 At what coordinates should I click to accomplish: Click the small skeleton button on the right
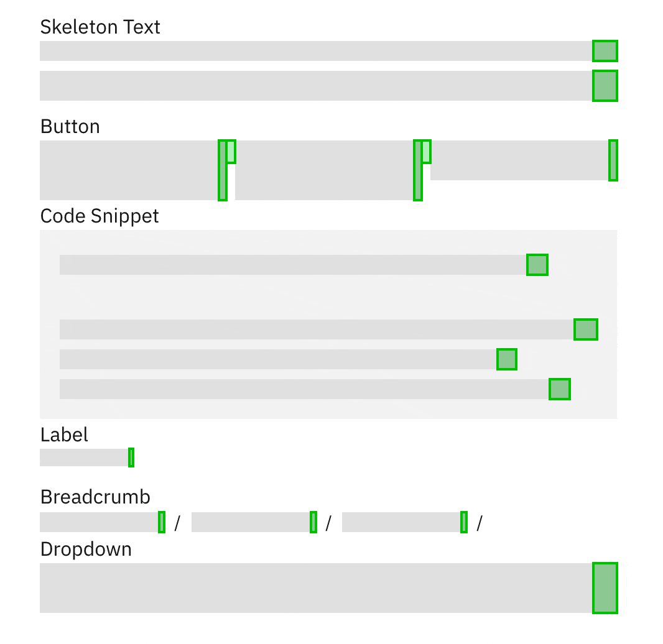[522, 160]
